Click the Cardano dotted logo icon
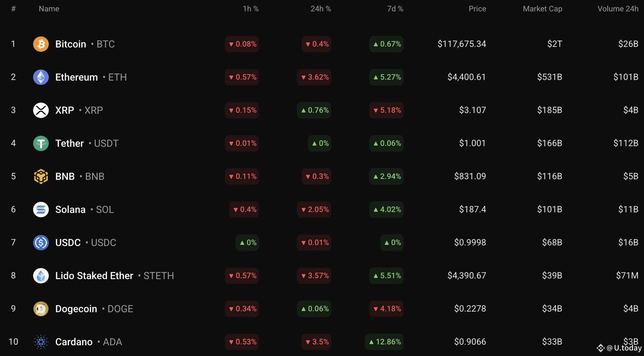The height and width of the screenshot is (356, 644). [41, 342]
